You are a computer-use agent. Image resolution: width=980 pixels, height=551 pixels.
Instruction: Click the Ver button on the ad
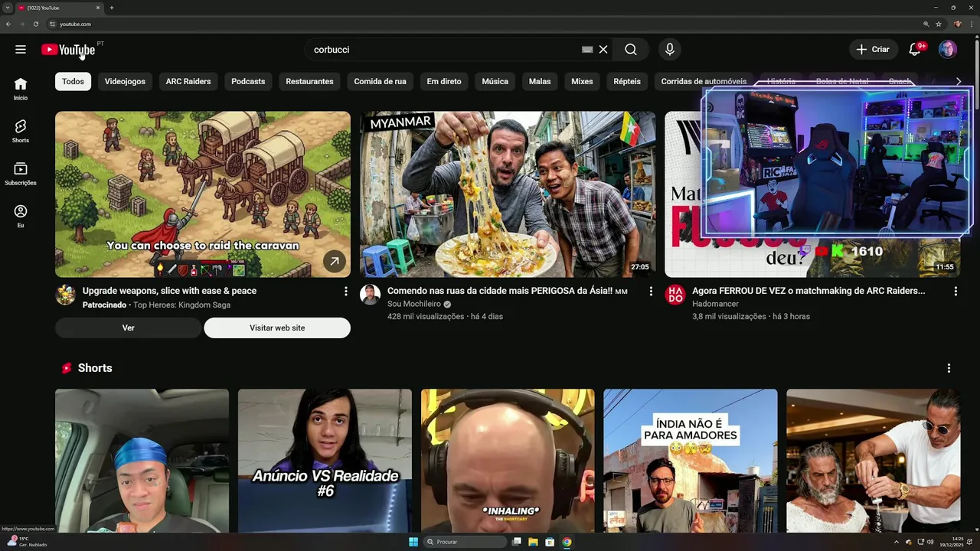(x=128, y=328)
